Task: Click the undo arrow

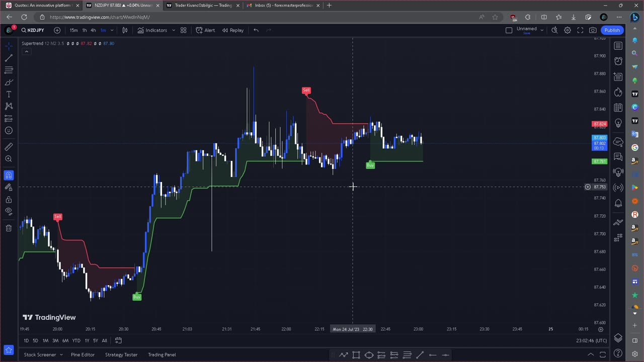Action: (256, 30)
